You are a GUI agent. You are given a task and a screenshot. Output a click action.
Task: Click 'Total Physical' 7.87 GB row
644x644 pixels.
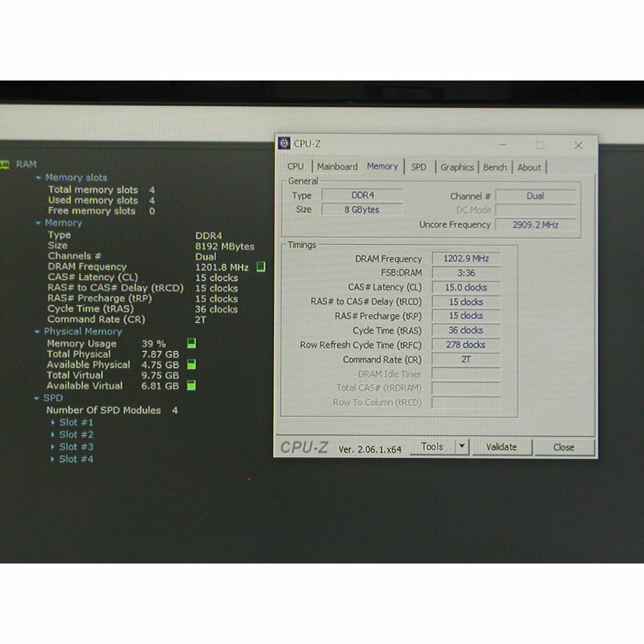coord(113,354)
